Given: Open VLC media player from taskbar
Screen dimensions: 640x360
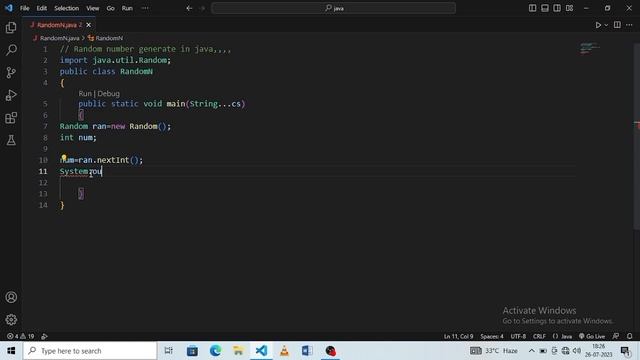Looking at the screenshot, I should pyautogui.click(x=284, y=351).
